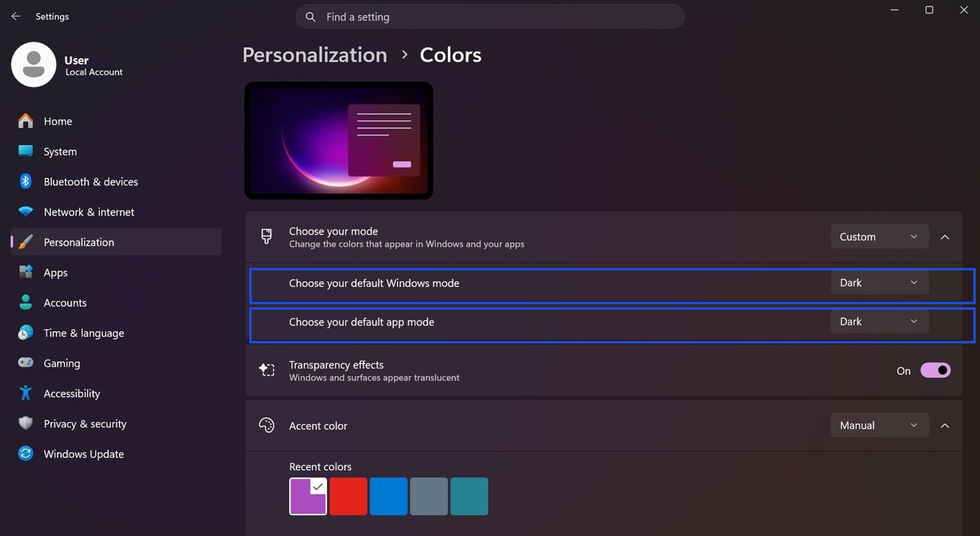This screenshot has height=536, width=980.
Task: Click the Accounts person icon
Action: (26, 302)
